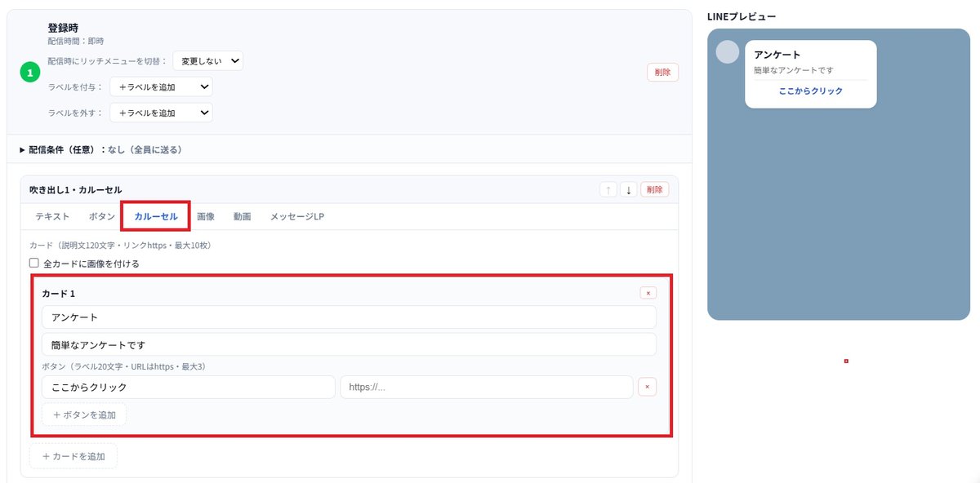
Task: Click the カード 1 label
Action: click(58, 293)
